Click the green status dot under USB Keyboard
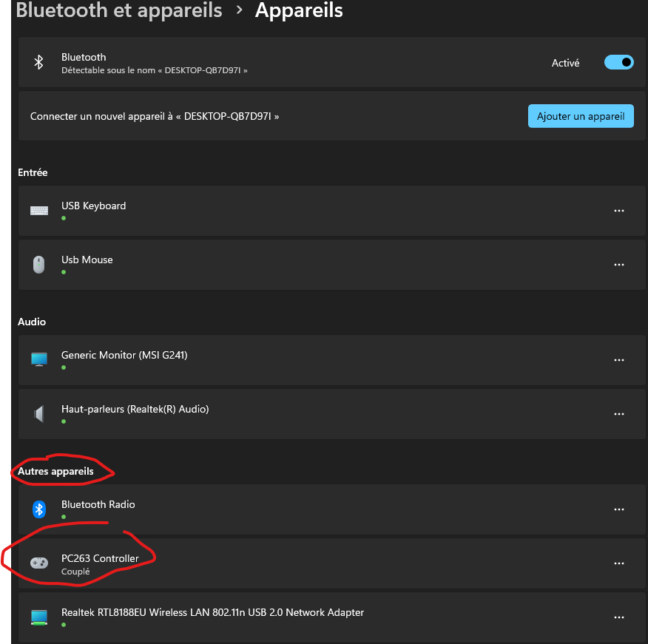Screen dimensions: 648x644 coord(64,218)
